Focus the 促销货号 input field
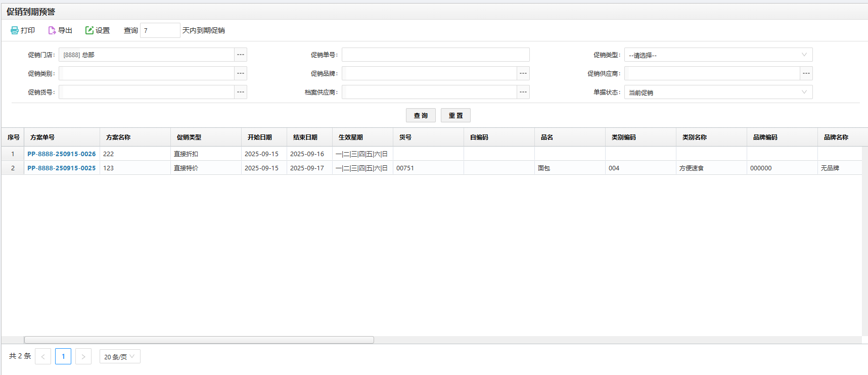This screenshot has width=868, height=375. [147, 92]
